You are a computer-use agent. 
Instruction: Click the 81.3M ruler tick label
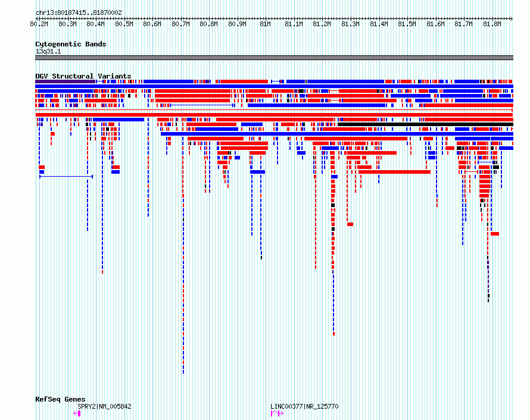tap(350, 24)
